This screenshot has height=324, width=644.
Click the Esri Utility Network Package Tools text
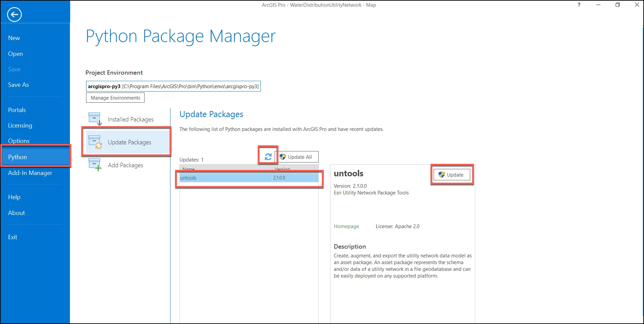point(371,193)
